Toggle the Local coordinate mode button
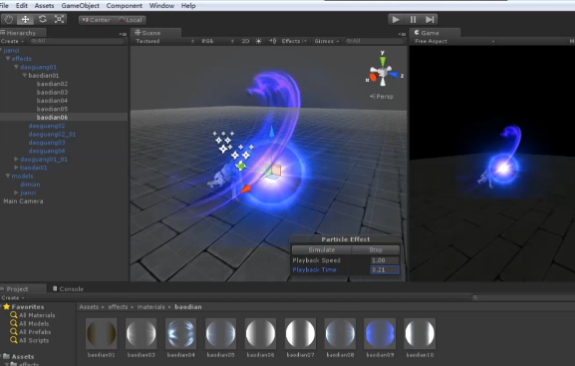The image size is (575, 366). (130, 20)
